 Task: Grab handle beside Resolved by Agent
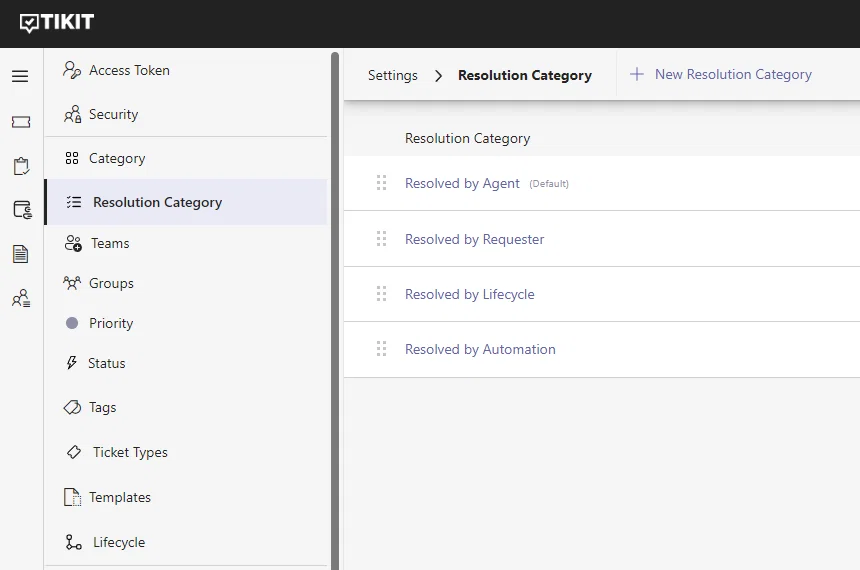381,183
